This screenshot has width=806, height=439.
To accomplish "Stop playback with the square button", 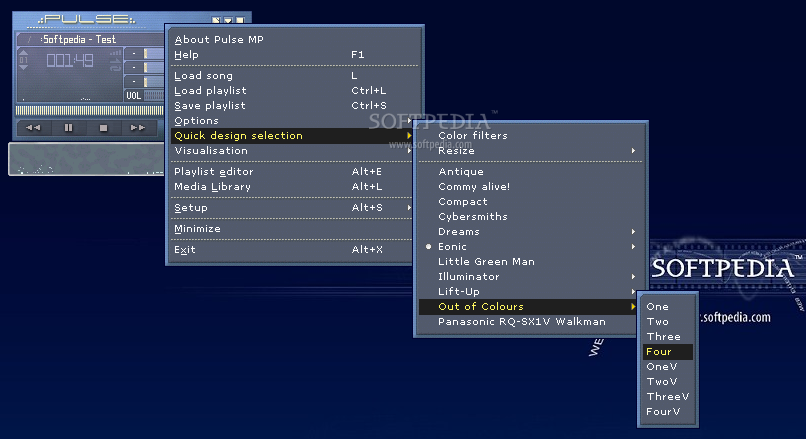I will point(103,127).
